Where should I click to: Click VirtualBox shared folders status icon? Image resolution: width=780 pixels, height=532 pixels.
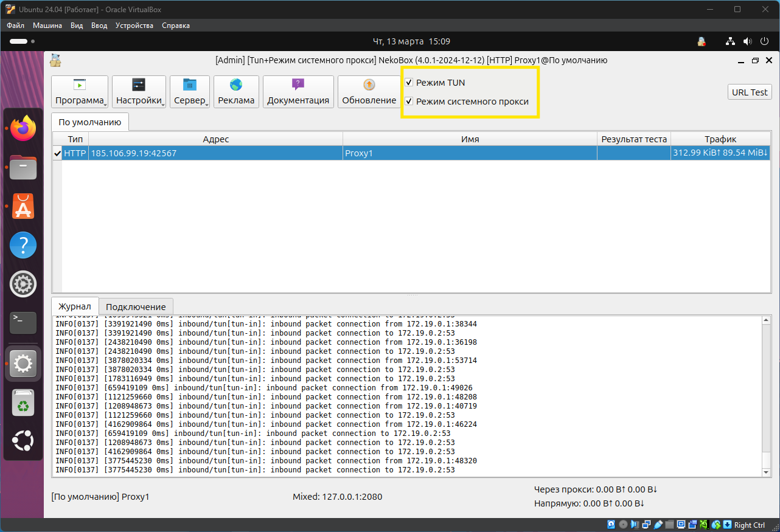point(670,525)
